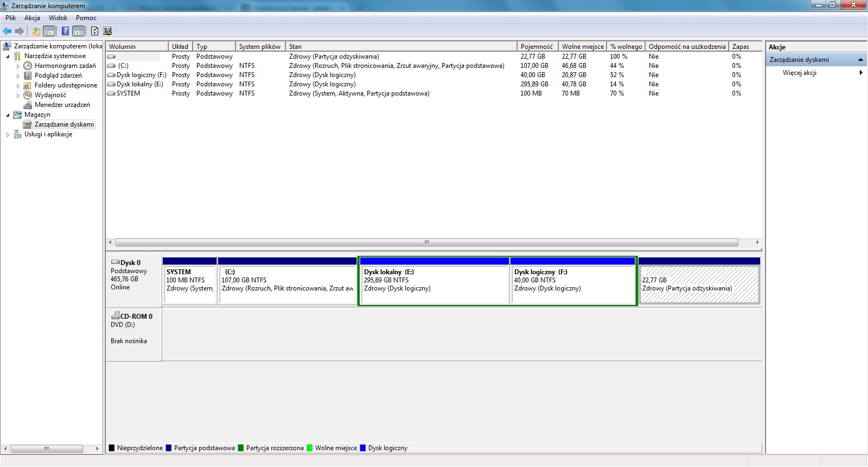
Task: Click the Back arrow toolbar icon
Action: pyautogui.click(x=7, y=31)
